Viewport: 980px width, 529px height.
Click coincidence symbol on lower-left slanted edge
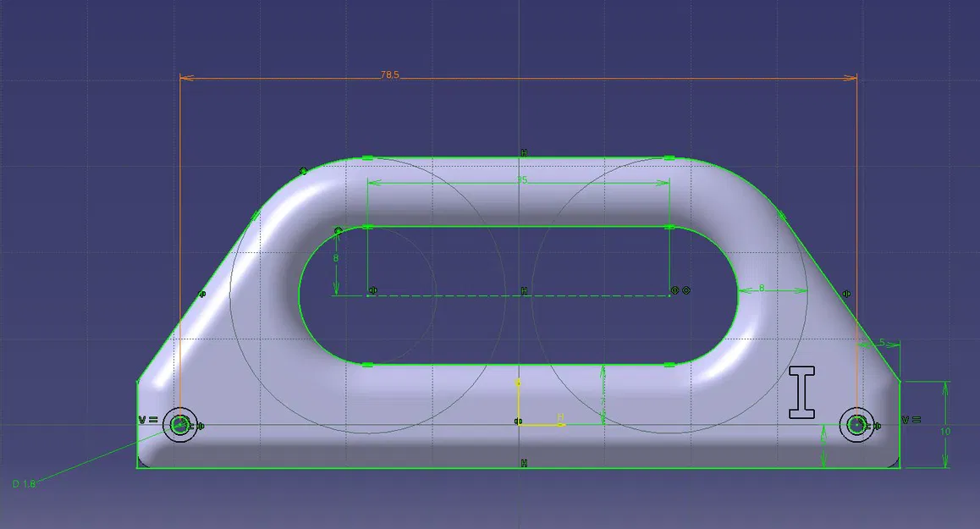point(202,294)
